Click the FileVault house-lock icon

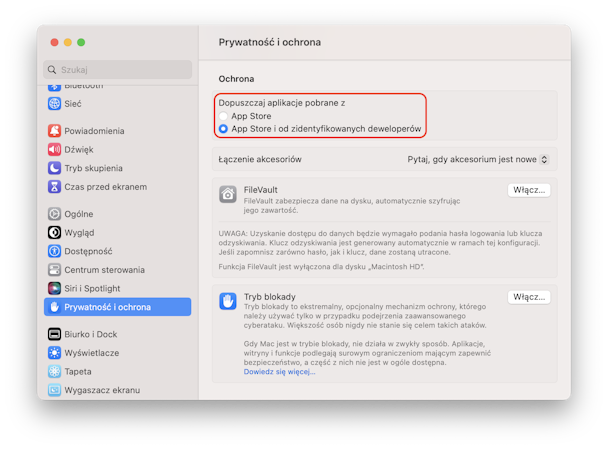(228, 194)
